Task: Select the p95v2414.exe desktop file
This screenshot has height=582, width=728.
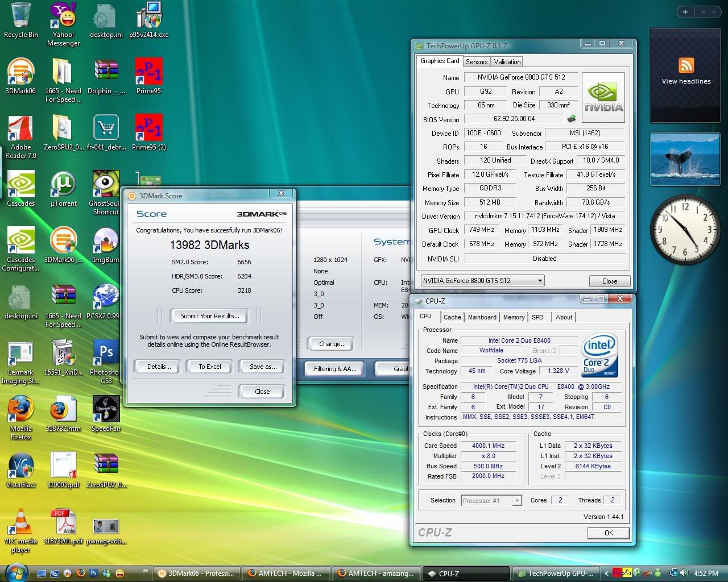Action: coord(148,20)
